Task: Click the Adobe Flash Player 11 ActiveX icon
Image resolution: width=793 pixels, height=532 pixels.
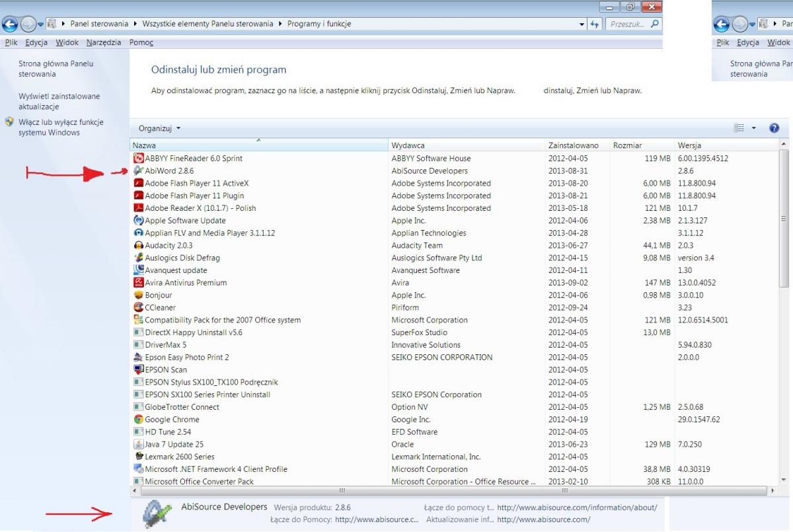Action: (138, 183)
